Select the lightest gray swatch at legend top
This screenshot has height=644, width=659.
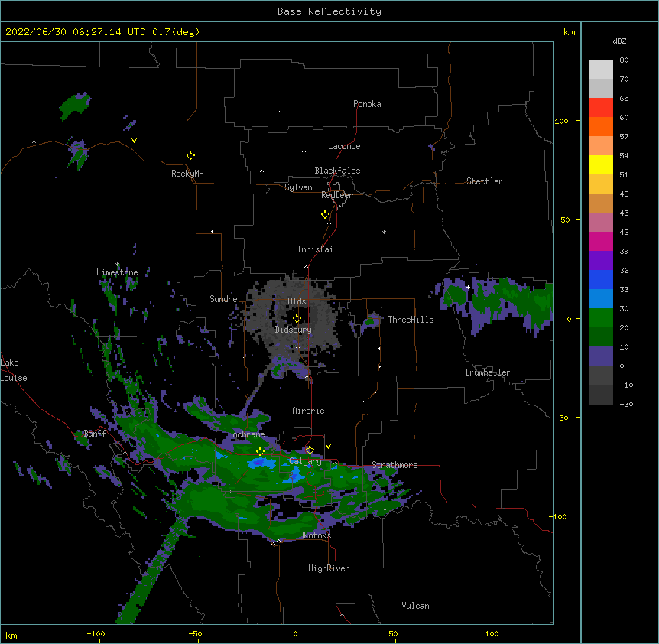pyautogui.click(x=601, y=70)
